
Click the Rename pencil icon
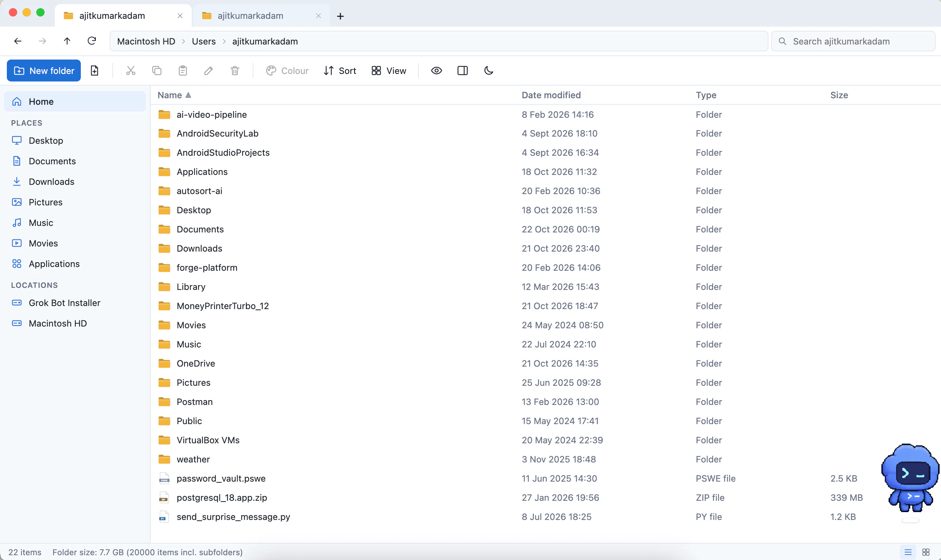209,71
